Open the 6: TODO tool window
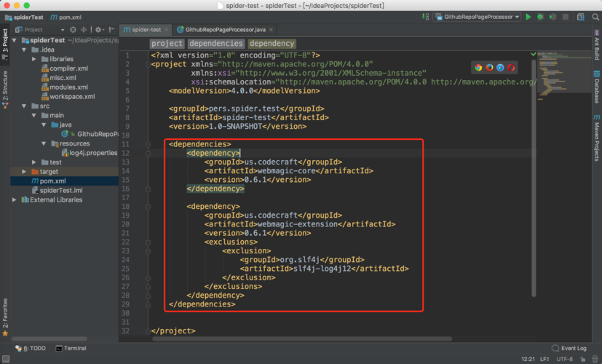Image resolution: width=602 pixels, height=364 pixels. (x=31, y=348)
